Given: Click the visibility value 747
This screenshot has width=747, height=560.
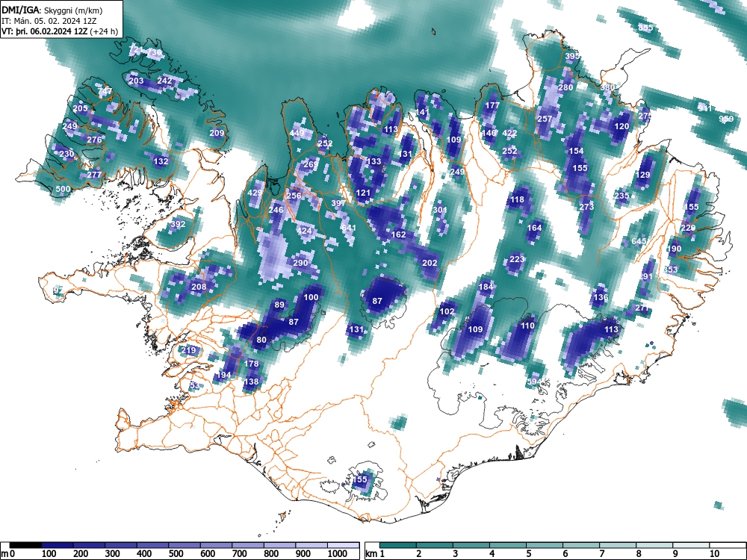Looking at the screenshot, I should pyautogui.click(x=105, y=90).
